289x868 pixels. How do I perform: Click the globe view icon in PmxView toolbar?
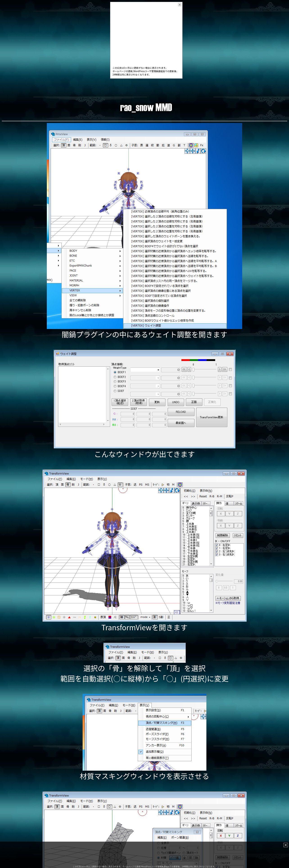click(191, 145)
